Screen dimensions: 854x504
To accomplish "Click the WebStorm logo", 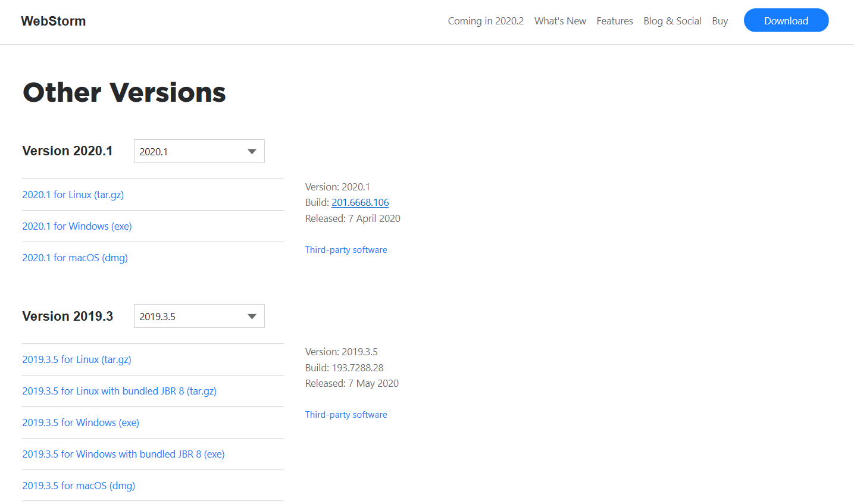I will coord(53,21).
